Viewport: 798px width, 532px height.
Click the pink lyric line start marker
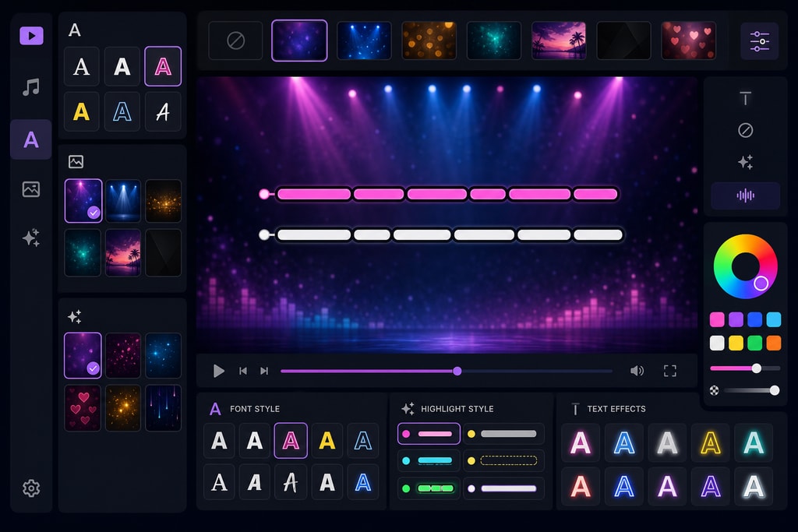click(x=264, y=194)
